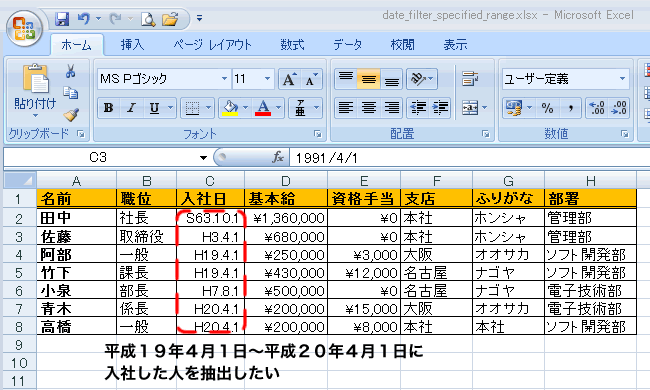
Task: Open the データ tab
Action: (347, 45)
